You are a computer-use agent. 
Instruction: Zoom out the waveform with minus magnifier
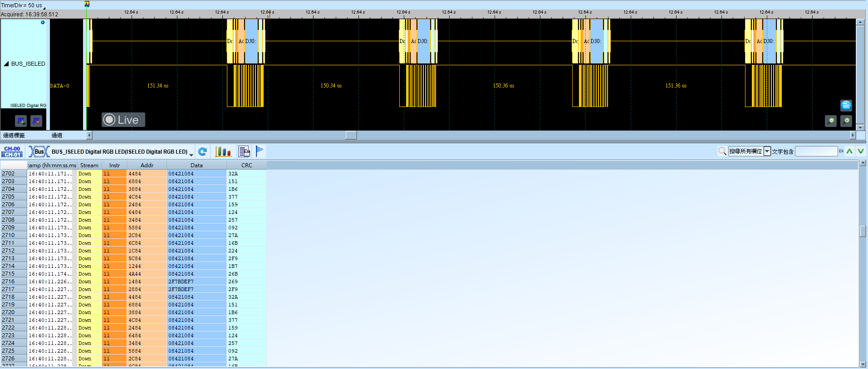point(831,121)
